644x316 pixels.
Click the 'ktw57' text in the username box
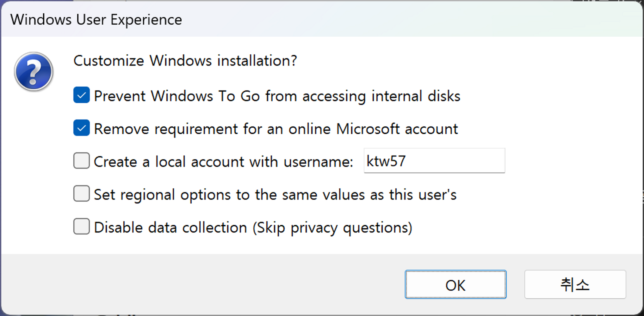pyautogui.click(x=386, y=161)
